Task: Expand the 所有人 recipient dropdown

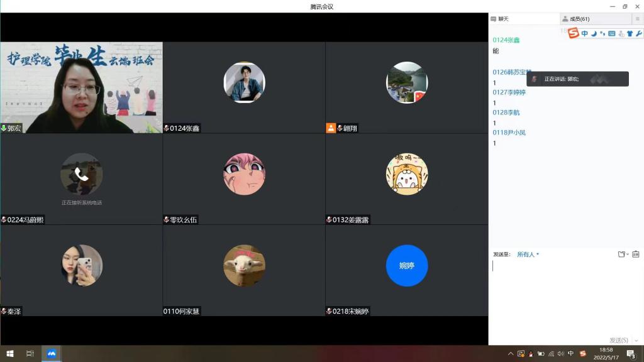Action: (528, 255)
